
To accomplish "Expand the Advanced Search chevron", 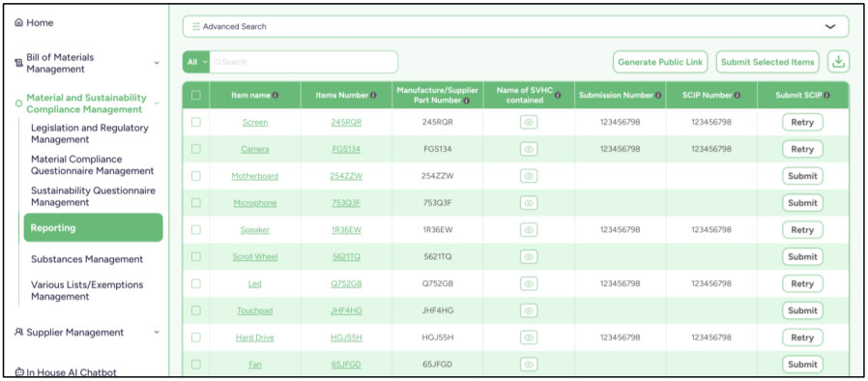I will pyautogui.click(x=830, y=26).
